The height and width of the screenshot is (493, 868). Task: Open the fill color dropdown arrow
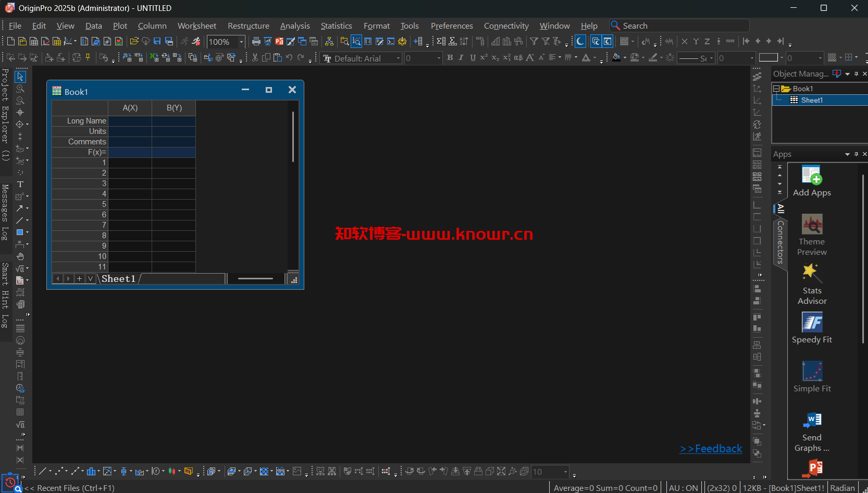click(625, 58)
